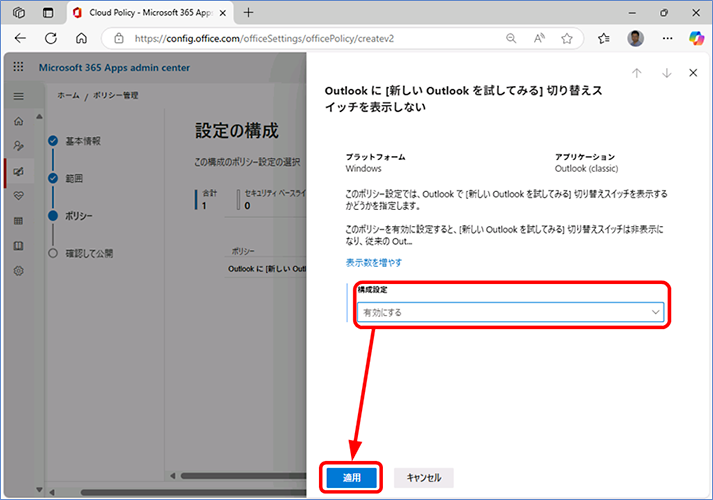This screenshot has width=713, height=500.
Task: Select the 範囲 wizard step
Action: coord(66,178)
